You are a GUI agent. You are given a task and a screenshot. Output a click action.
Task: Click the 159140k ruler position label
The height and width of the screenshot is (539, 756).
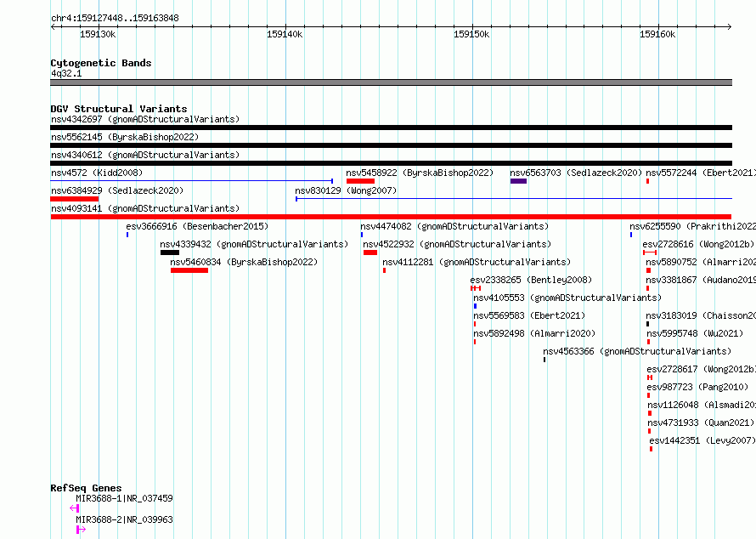click(x=285, y=34)
